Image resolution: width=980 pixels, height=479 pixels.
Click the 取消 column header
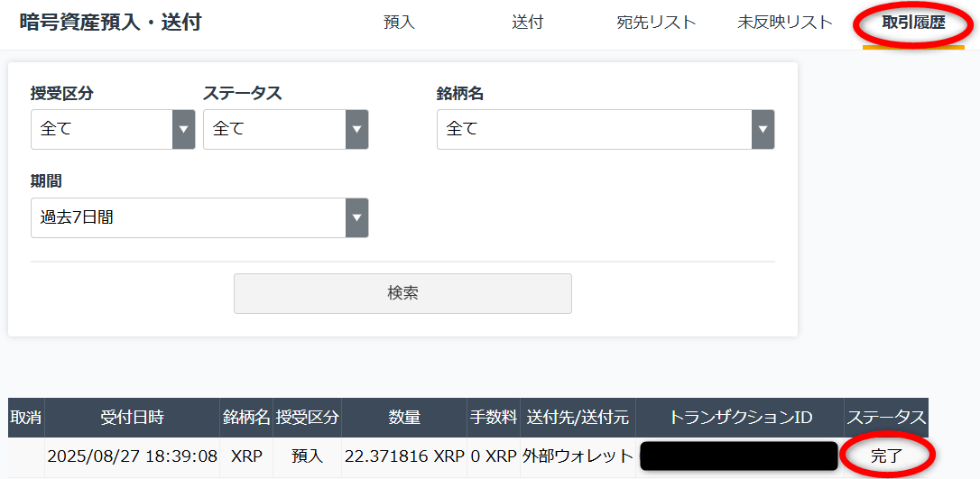(x=25, y=418)
